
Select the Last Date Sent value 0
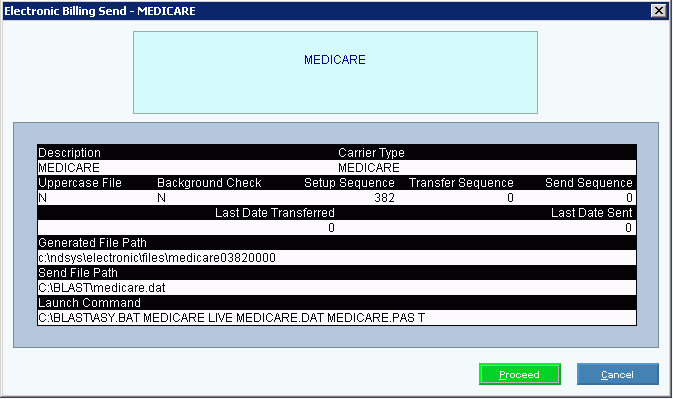tap(628, 228)
